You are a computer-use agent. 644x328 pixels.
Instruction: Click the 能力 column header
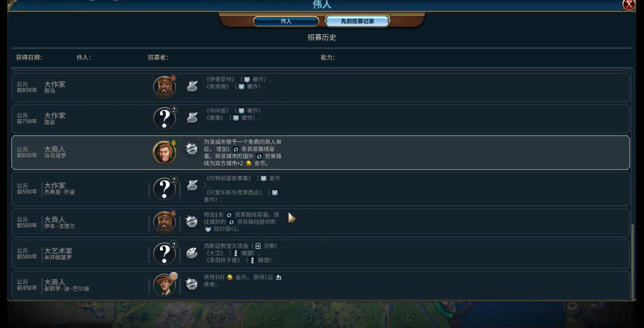328,57
